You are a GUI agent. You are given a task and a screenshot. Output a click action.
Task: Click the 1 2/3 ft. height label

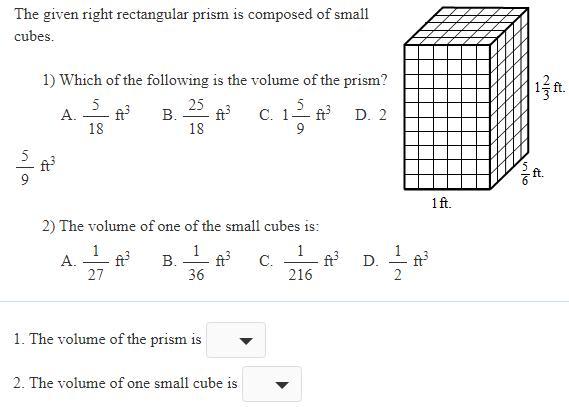(x=549, y=87)
